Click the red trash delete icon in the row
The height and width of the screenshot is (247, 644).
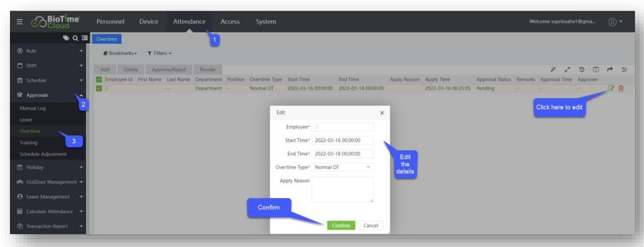click(x=621, y=88)
